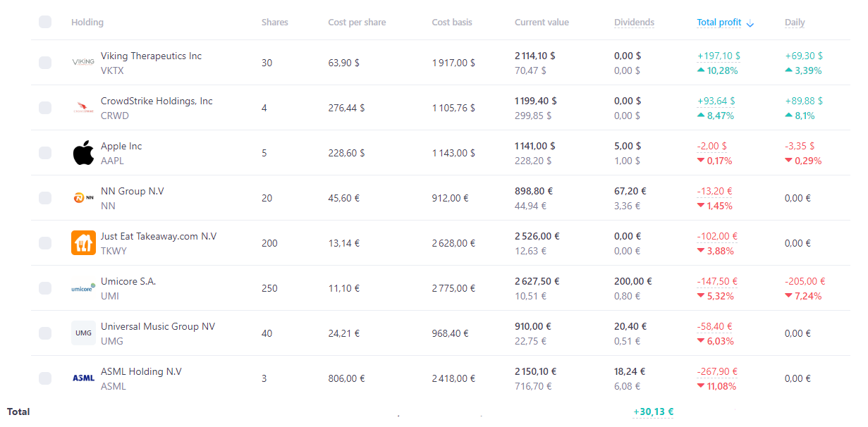Check the CrowdStrike Holdings row checkbox

coord(45,108)
